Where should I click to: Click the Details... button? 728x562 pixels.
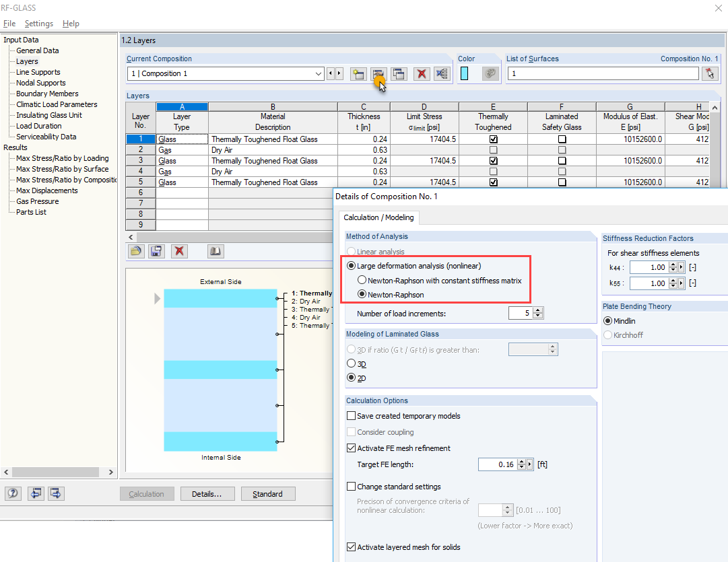pos(207,494)
